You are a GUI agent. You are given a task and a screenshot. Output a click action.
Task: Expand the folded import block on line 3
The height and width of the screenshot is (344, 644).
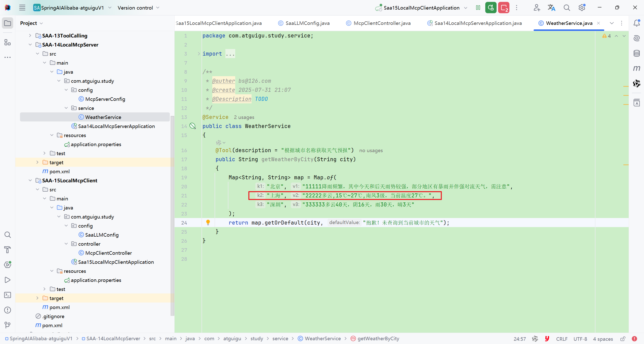click(x=199, y=54)
